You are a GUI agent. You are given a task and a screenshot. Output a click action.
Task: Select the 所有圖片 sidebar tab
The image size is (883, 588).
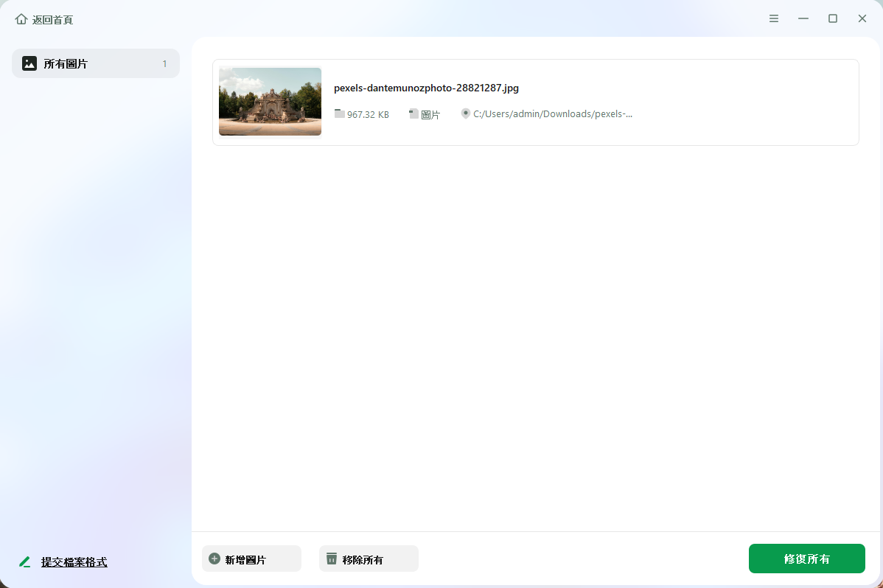pyautogui.click(x=96, y=63)
